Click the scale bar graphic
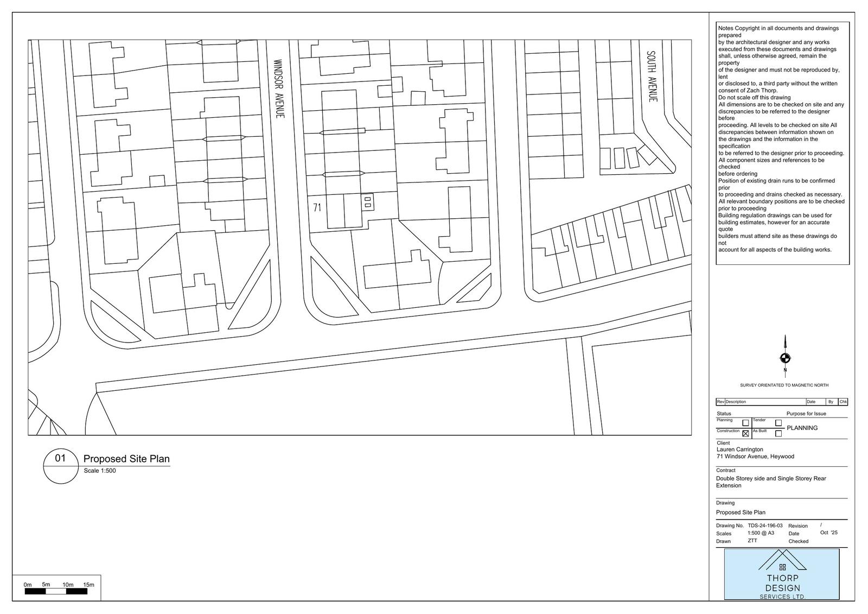Image resolution: width=868 pixels, height=614 pixels. (56, 591)
